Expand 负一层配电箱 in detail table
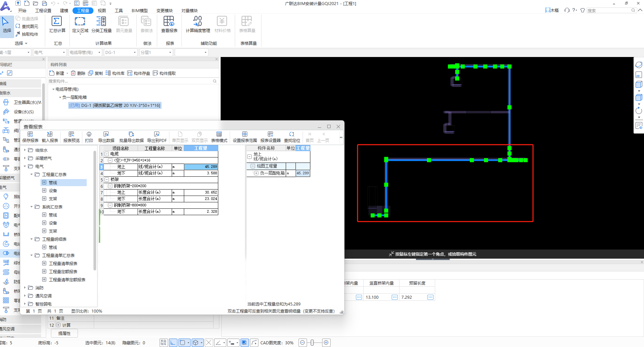This screenshot has width=644, height=347. (256, 173)
